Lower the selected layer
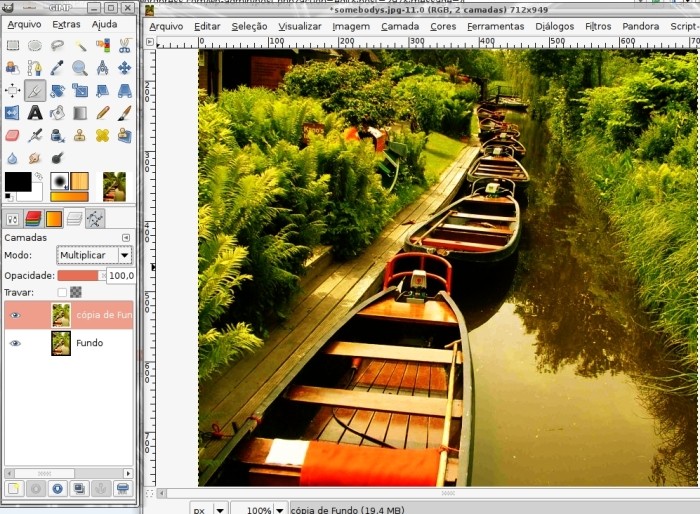The height and width of the screenshot is (514, 700). pos(57,489)
